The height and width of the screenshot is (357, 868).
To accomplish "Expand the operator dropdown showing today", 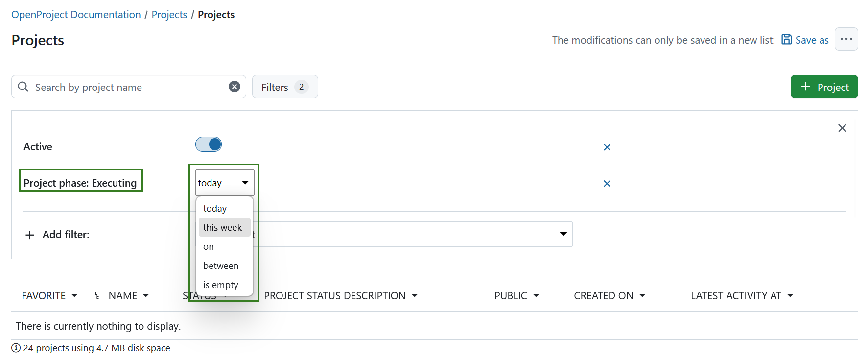I will click(224, 183).
